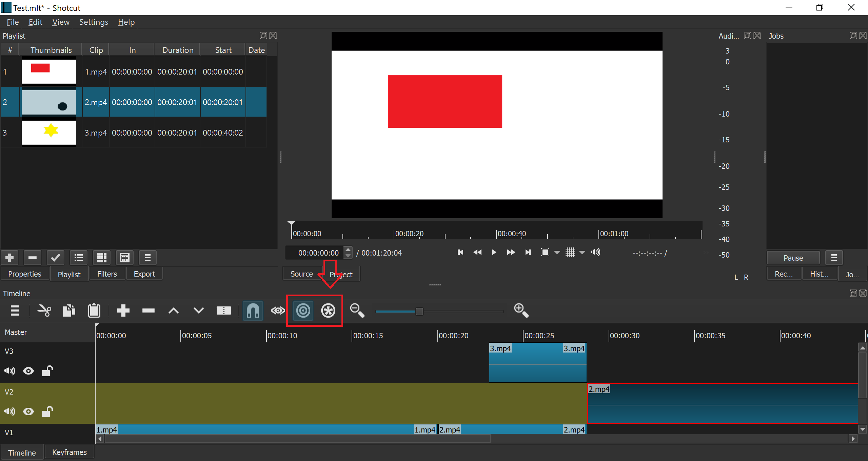The width and height of the screenshot is (868, 461).
Task: Split clip at playhead icon
Action: (x=224, y=310)
